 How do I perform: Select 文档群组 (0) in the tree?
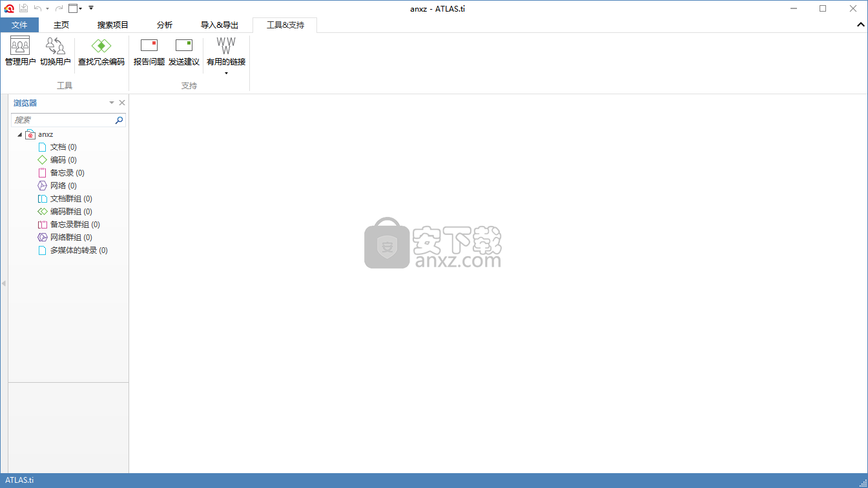coord(71,199)
